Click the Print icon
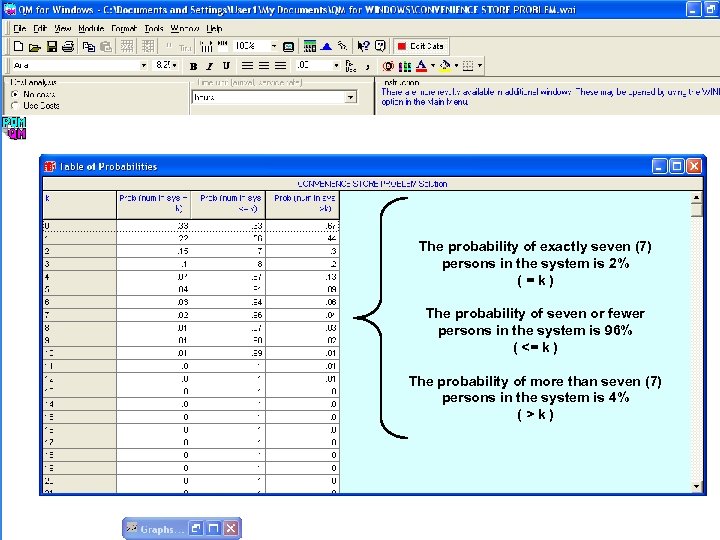 coord(68,46)
